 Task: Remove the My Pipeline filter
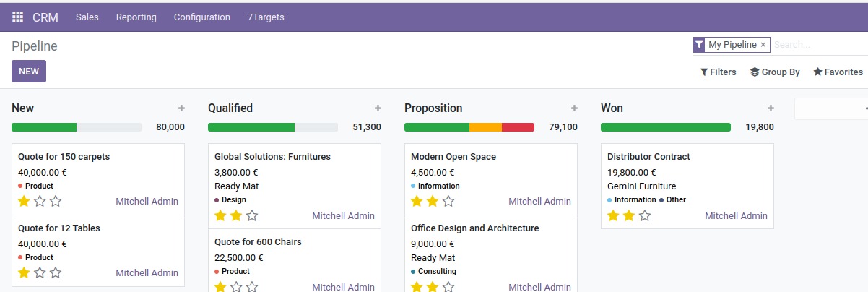pos(763,45)
